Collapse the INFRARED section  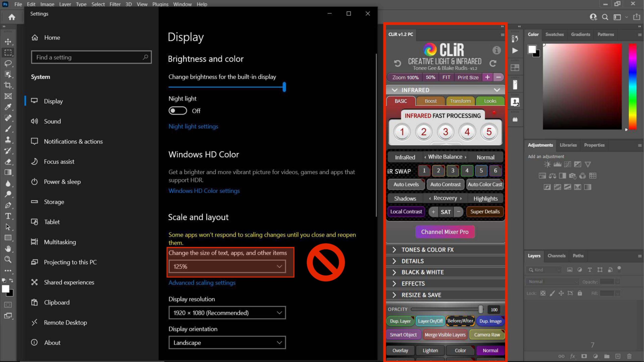click(445, 90)
